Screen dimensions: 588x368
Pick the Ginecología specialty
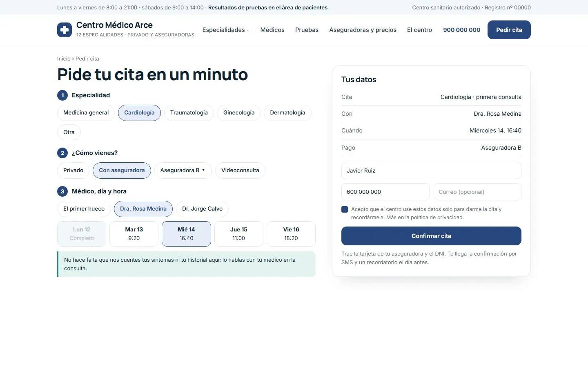pyautogui.click(x=239, y=113)
